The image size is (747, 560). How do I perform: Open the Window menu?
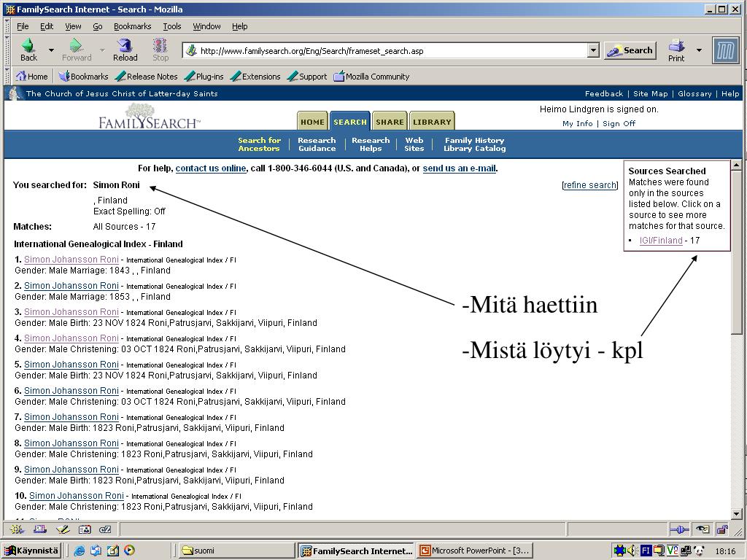[206, 26]
